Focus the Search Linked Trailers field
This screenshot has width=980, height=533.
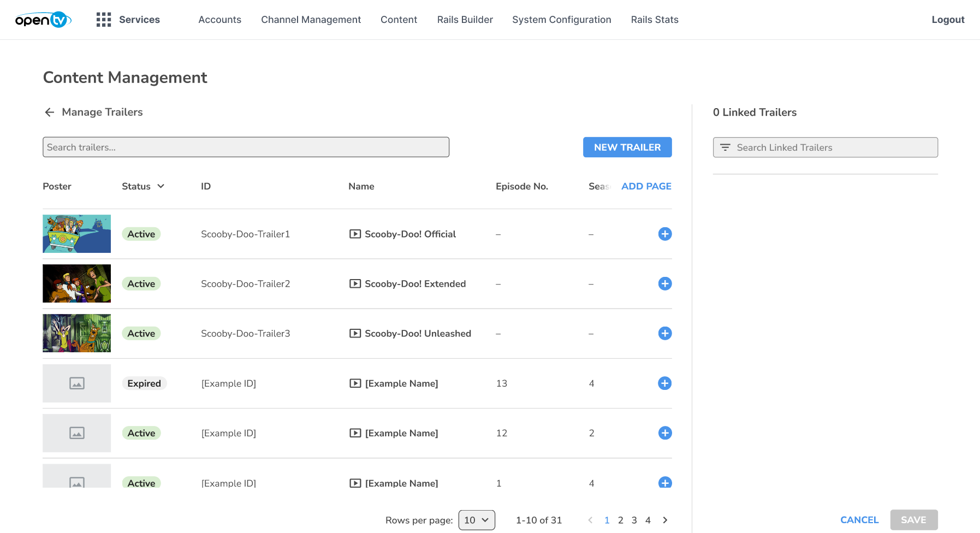(825, 147)
